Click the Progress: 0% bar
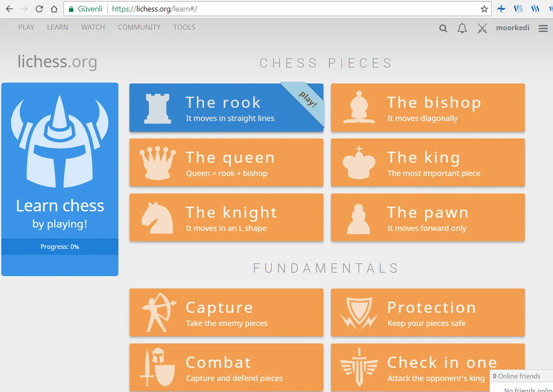Screen dimensions: 553x392 click(60, 247)
